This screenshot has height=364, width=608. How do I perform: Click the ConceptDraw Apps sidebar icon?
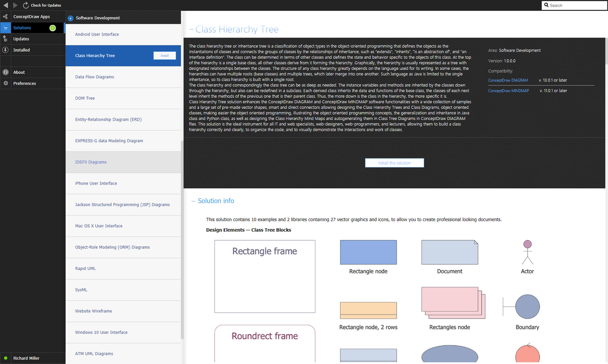point(5,17)
